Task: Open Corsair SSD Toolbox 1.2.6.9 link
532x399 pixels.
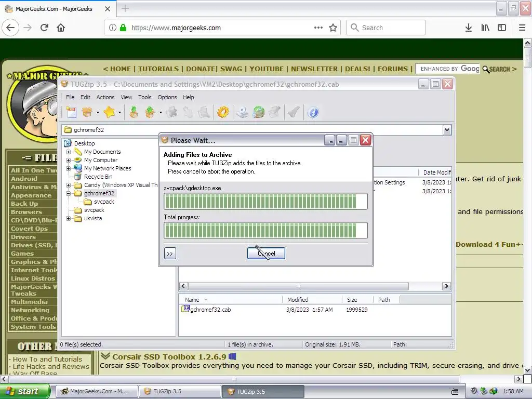Action: point(169,357)
